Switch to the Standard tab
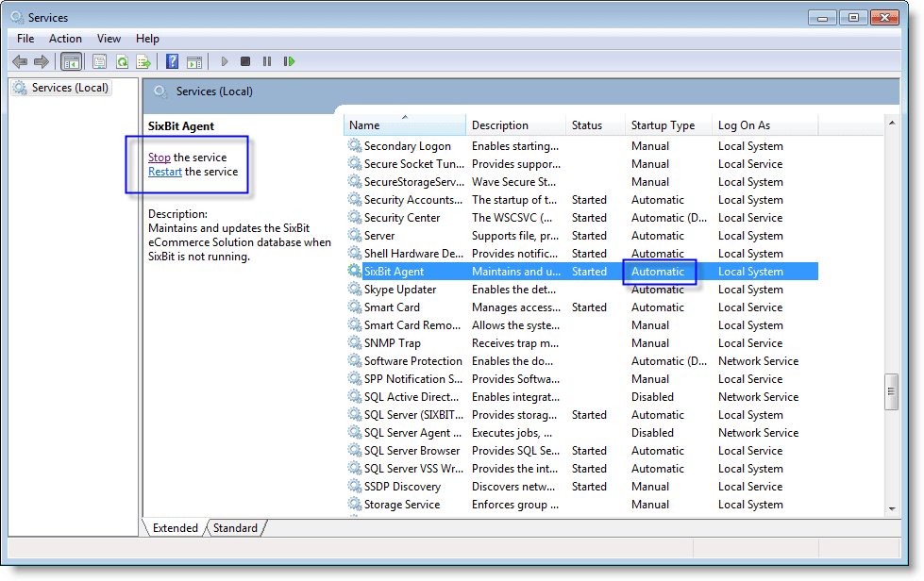924x581 pixels. coord(236,528)
